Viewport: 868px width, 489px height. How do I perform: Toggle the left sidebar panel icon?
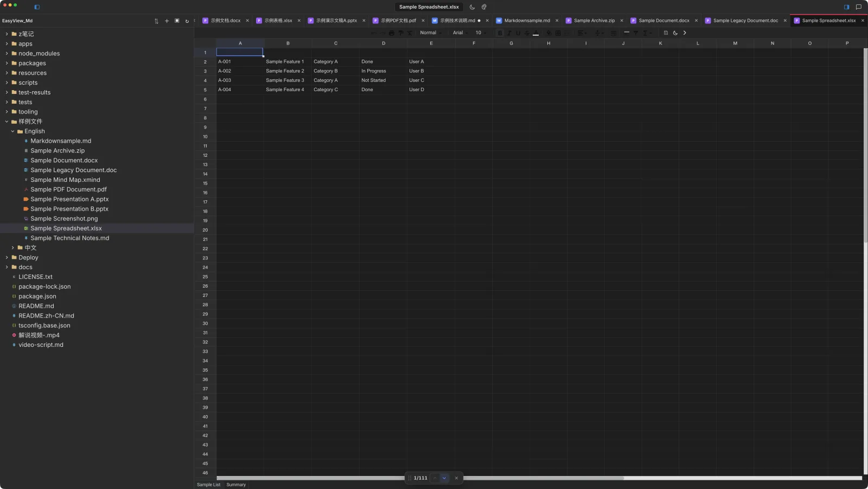37,7
